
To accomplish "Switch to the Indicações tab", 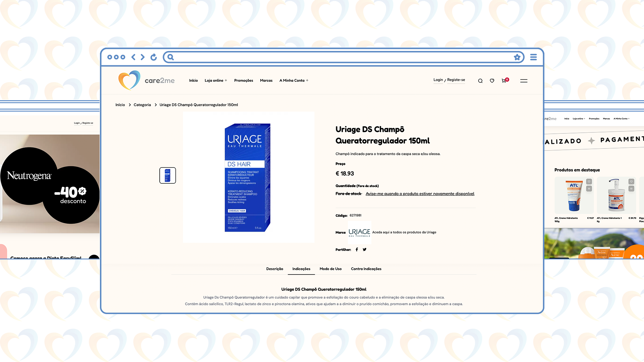I will [x=301, y=269].
